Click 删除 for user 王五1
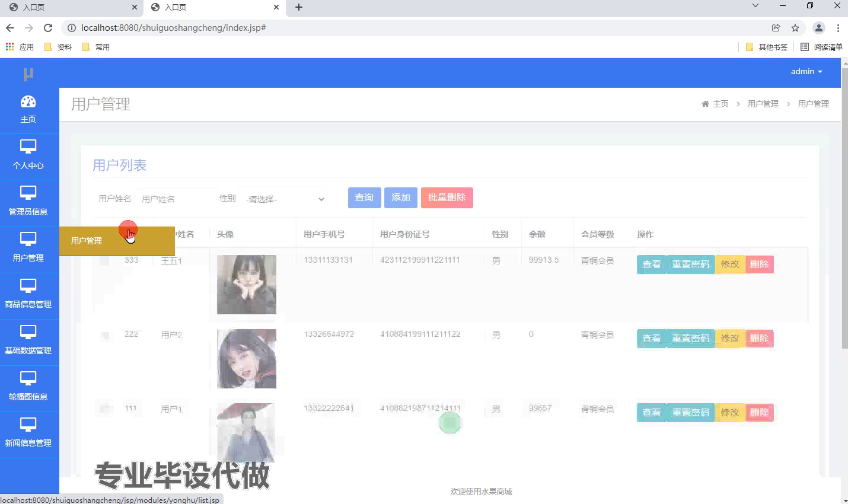Viewport: 848px width, 504px height. tap(759, 264)
